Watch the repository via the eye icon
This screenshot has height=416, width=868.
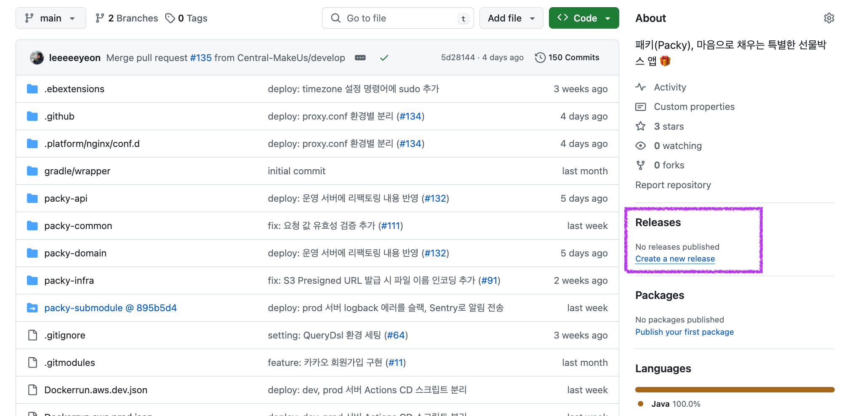click(640, 145)
